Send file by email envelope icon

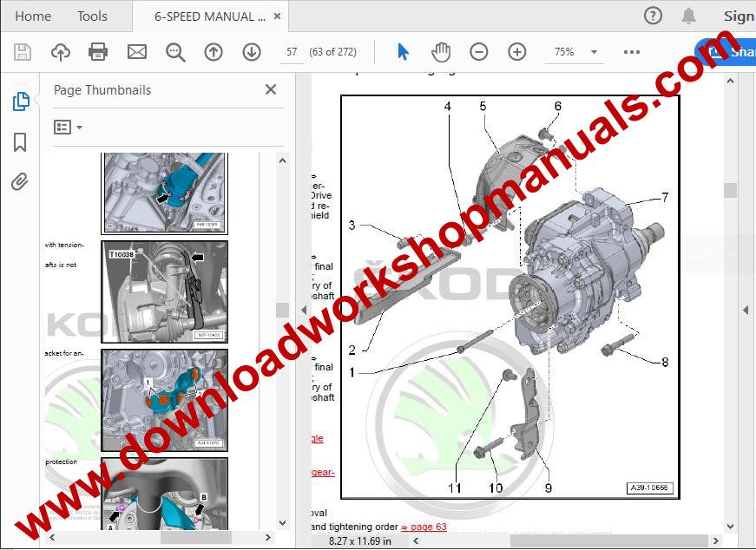137,52
